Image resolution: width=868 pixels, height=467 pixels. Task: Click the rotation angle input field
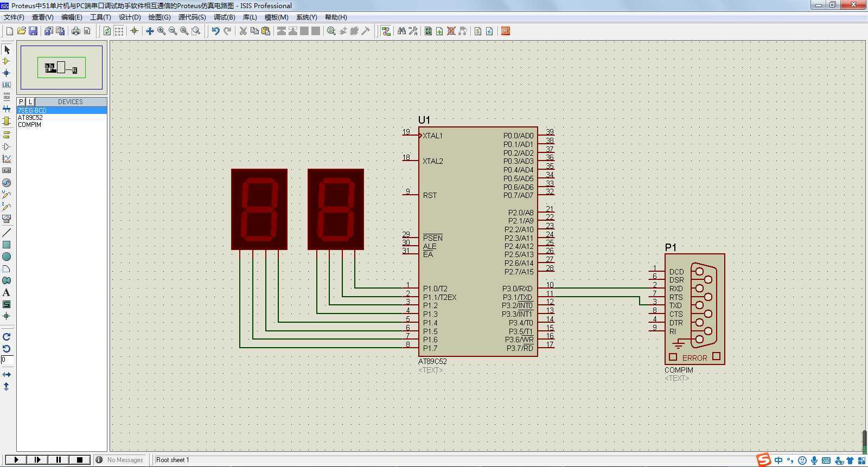[7, 360]
